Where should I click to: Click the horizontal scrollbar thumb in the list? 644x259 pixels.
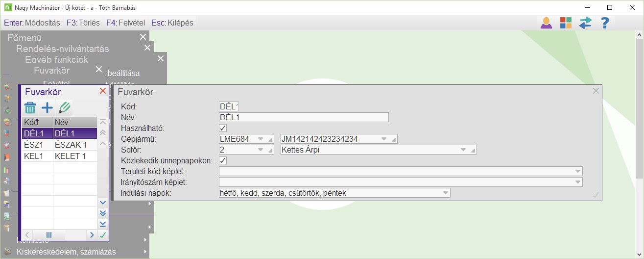pos(49,235)
